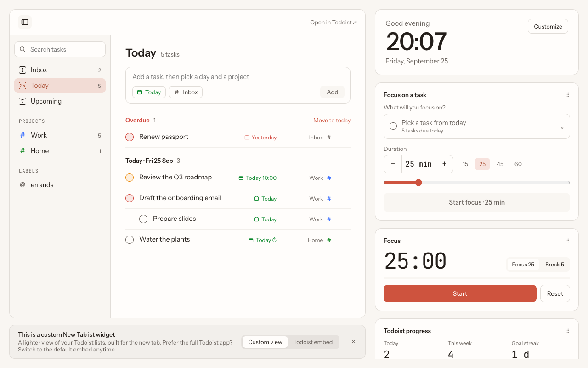This screenshot has height=368, width=588.
Task: Click the blue hash in Prepare slides row
Action: (329, 219)
